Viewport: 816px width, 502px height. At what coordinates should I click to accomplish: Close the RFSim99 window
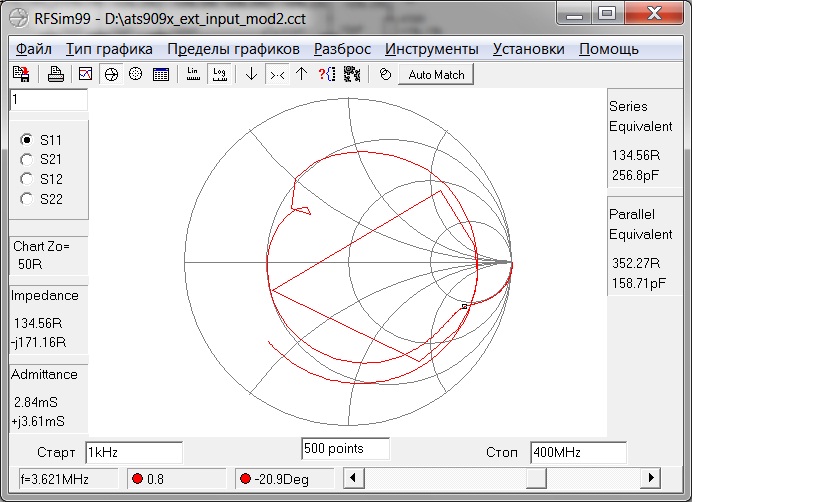click(x=654, y=14)
